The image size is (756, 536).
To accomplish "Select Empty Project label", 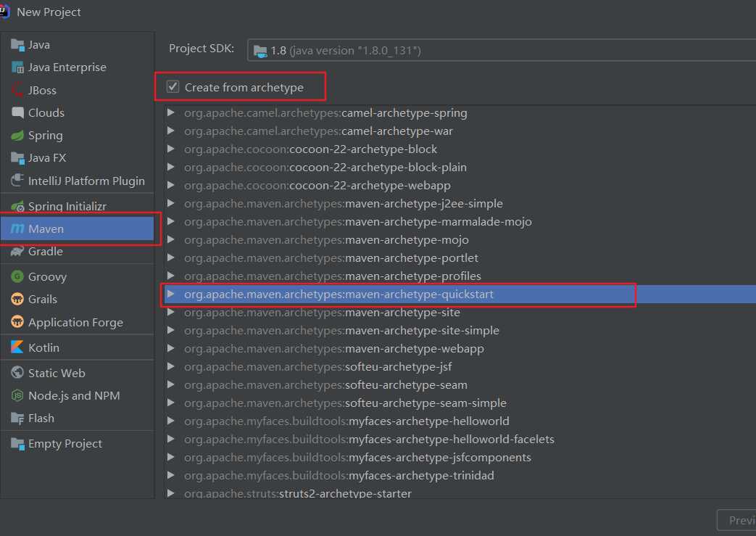I will [x=65, y=444].
